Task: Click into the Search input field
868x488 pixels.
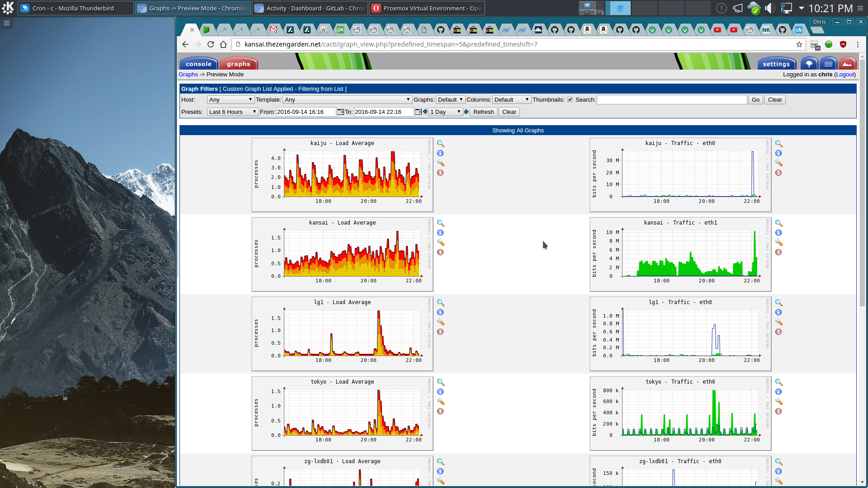Action: click(672, 100)
